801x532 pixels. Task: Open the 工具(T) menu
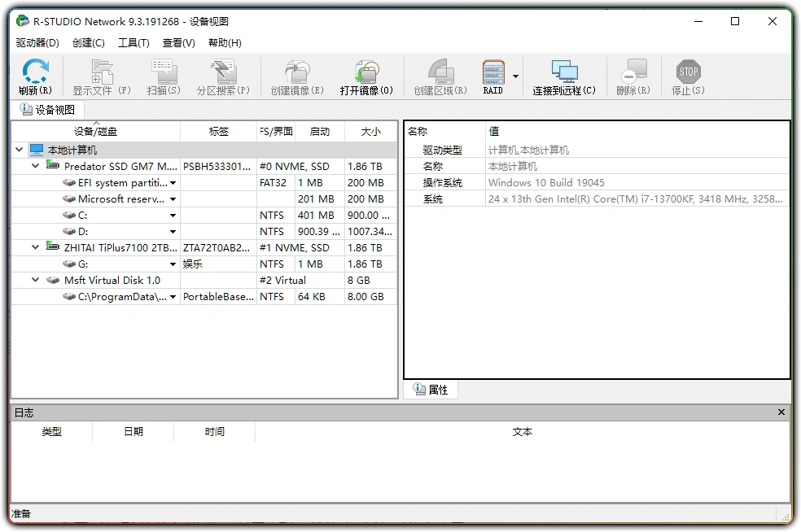point(133,43)
